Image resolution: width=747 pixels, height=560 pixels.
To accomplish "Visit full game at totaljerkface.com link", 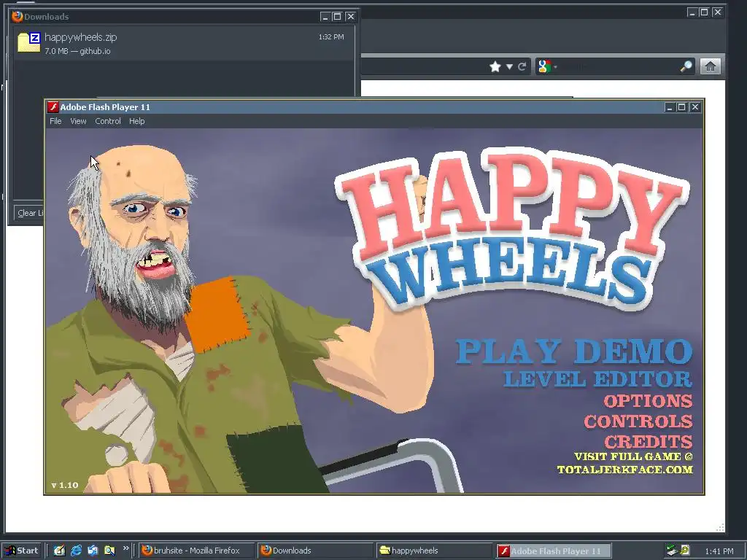I will coord(625,463).
